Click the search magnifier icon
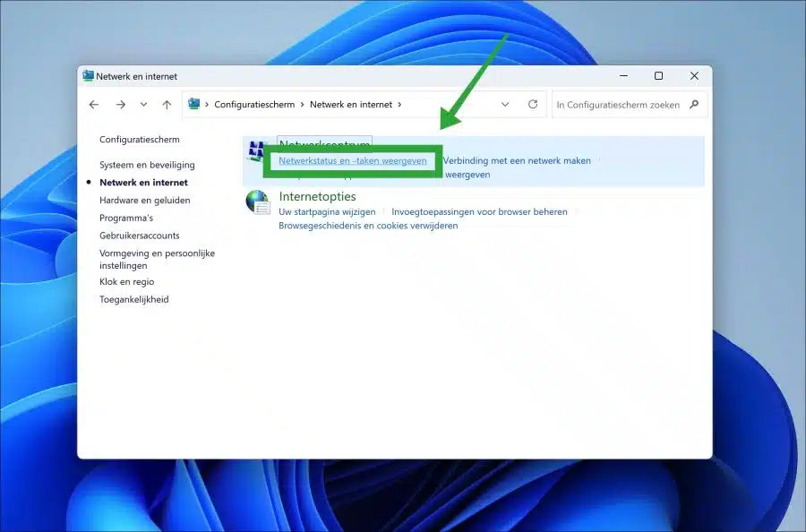This screenshot has width=806, height=532. click(x=694, y=105)
